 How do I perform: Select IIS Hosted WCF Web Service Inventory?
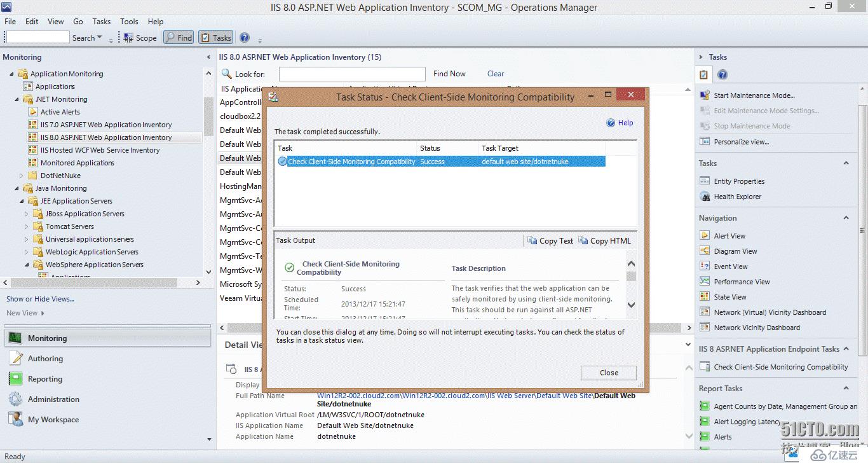tap(100, 150)
